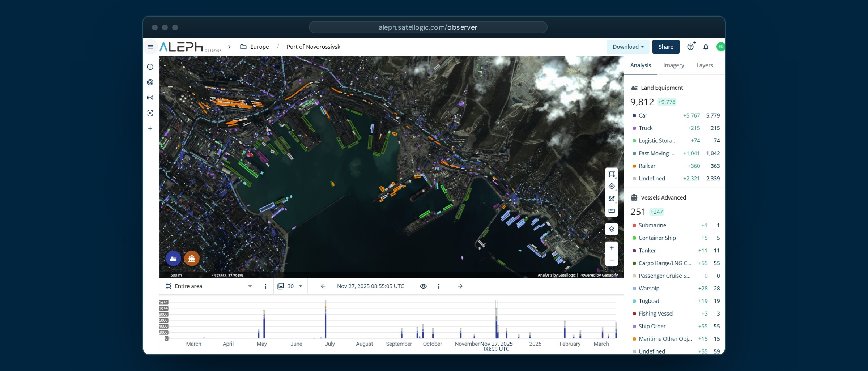Viewport: 868px width, 371px height.
Task: Open the Entire area dropdown
Action: point(209,286)
